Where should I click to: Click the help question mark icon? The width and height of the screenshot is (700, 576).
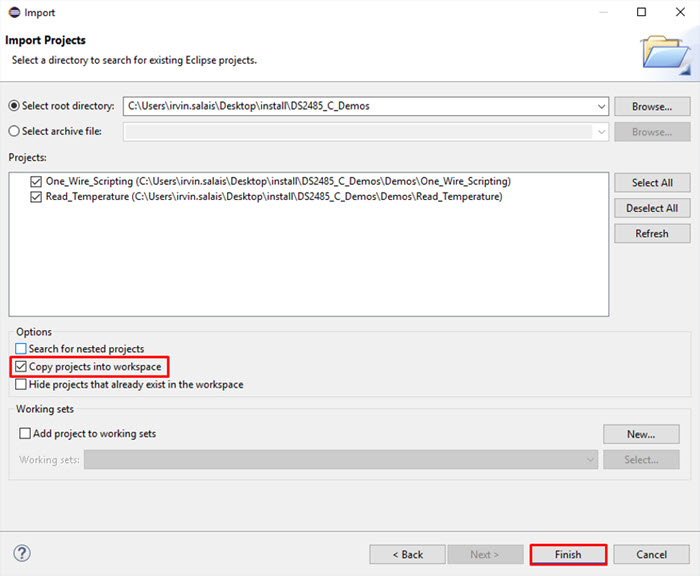tap(22, 553)
